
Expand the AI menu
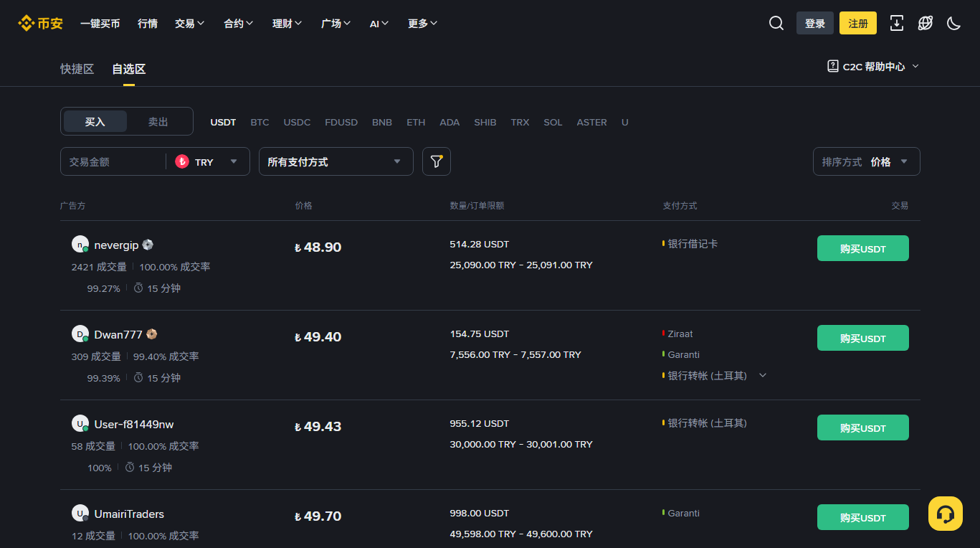379,23
